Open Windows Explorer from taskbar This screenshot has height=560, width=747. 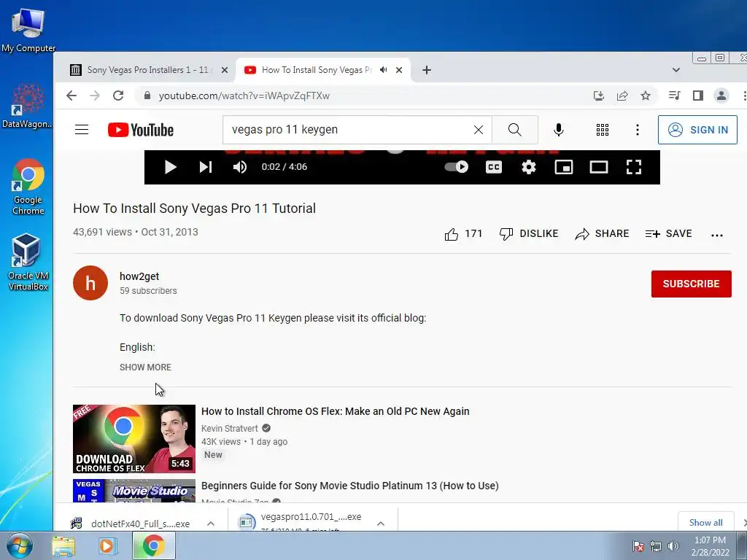coord(63,545)
